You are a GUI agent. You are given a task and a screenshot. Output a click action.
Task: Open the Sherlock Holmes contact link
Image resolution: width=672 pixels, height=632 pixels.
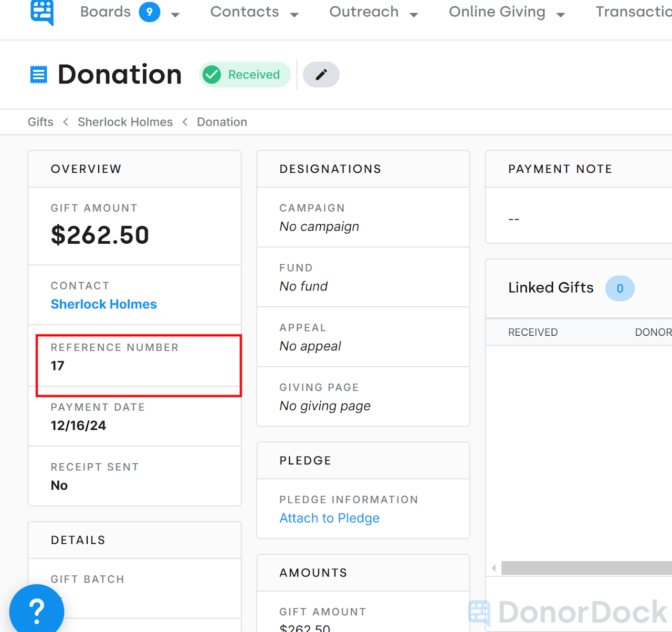(x=103, y=304)
